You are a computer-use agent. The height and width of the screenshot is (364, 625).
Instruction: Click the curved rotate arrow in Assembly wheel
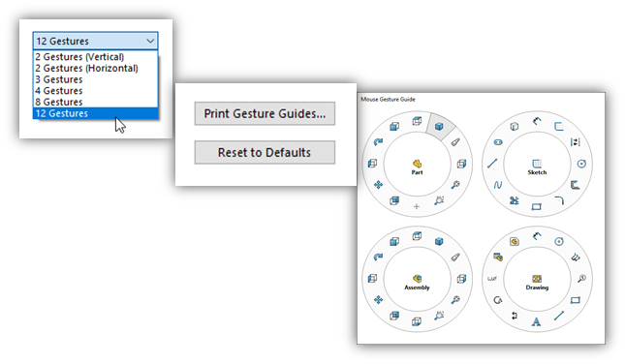point(378,257)
